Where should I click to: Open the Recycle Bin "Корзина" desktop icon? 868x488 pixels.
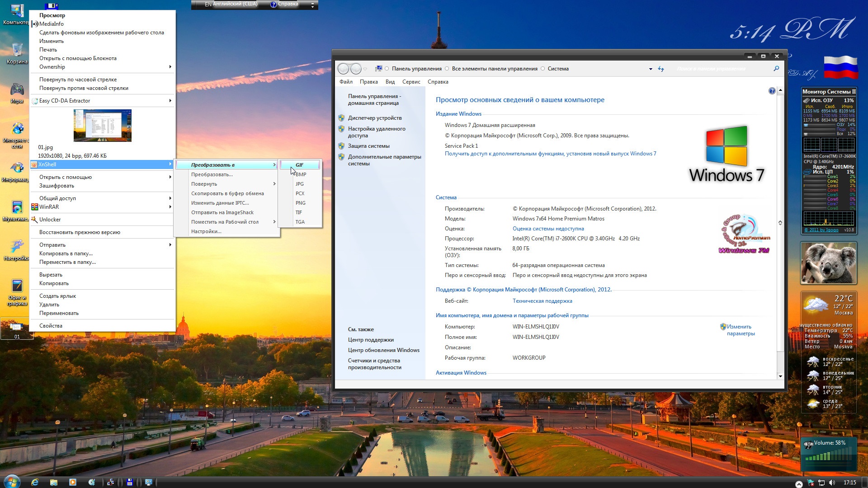click(x=17, y=53)
